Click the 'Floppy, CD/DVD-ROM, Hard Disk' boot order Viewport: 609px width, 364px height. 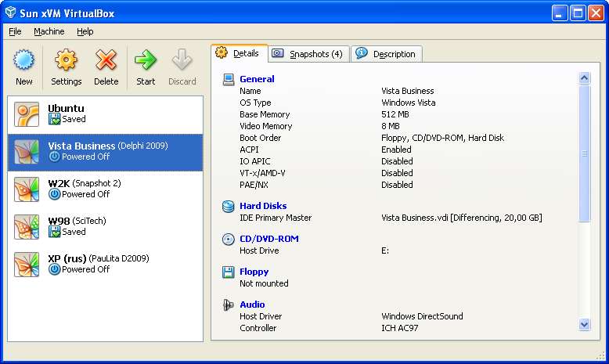point(442,138)
